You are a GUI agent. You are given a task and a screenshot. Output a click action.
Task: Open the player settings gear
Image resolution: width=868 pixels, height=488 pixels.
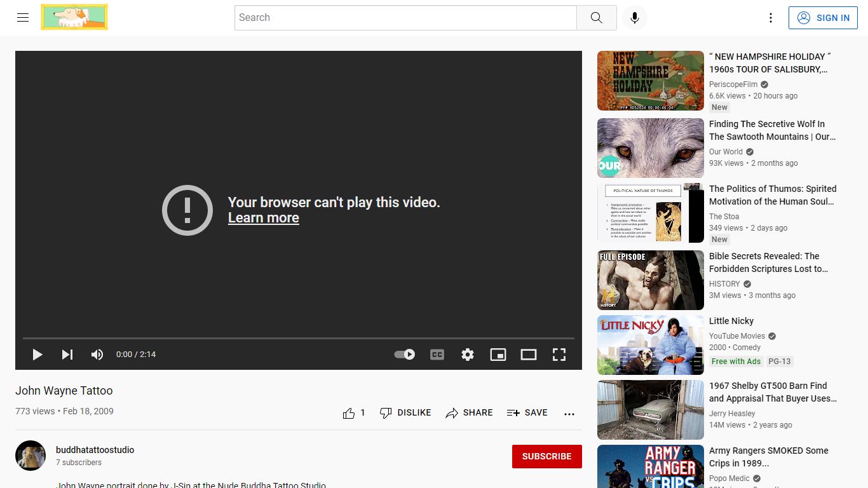(468, 355)
